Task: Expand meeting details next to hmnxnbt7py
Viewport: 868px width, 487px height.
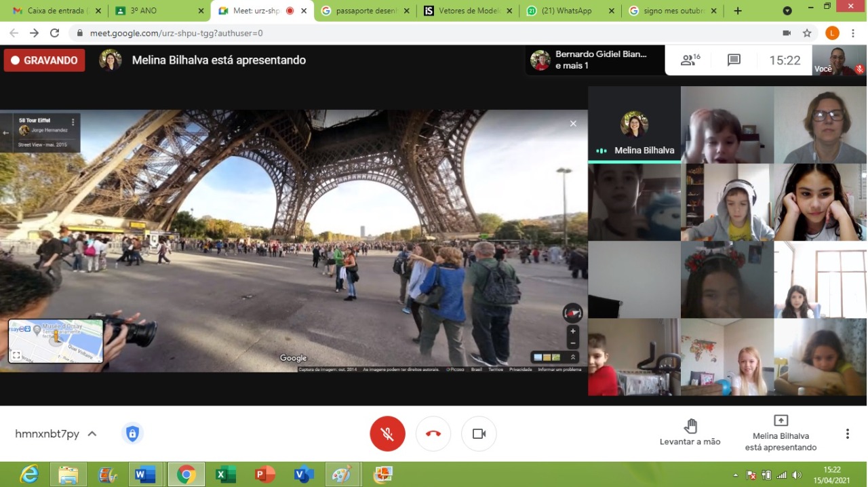Action: 92,434
